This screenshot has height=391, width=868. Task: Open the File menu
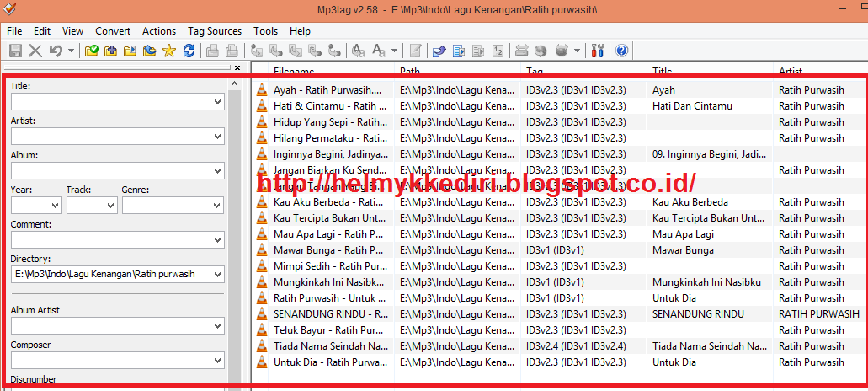point(14,31)
